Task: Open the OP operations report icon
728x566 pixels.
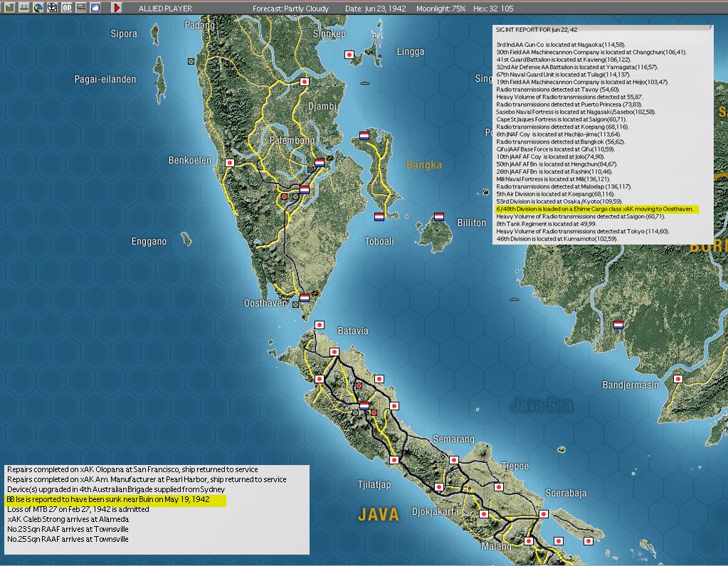Action: click(67, 8)
